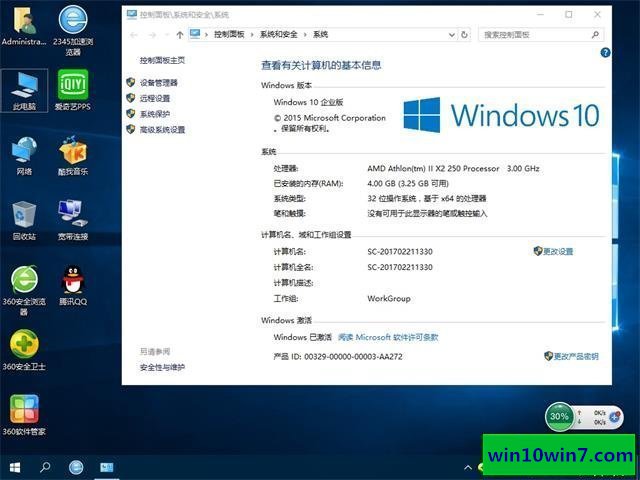
Task: Open the browser icon on the taskbar
Action: 76,467
